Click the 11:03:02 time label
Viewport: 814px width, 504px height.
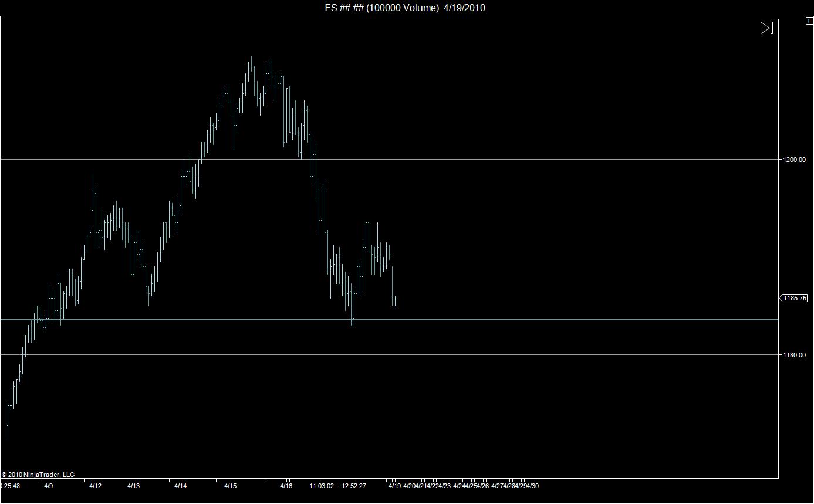(x=322, y=486)
